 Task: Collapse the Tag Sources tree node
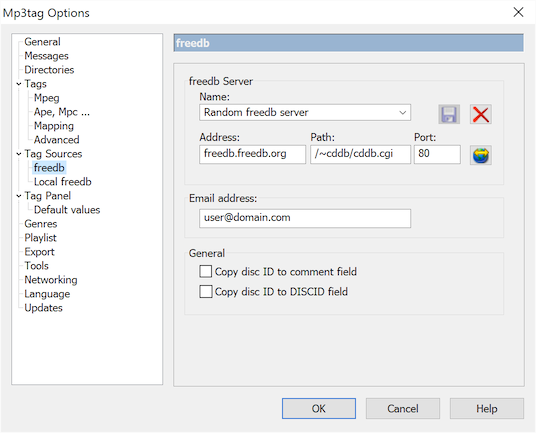point(19,154)
